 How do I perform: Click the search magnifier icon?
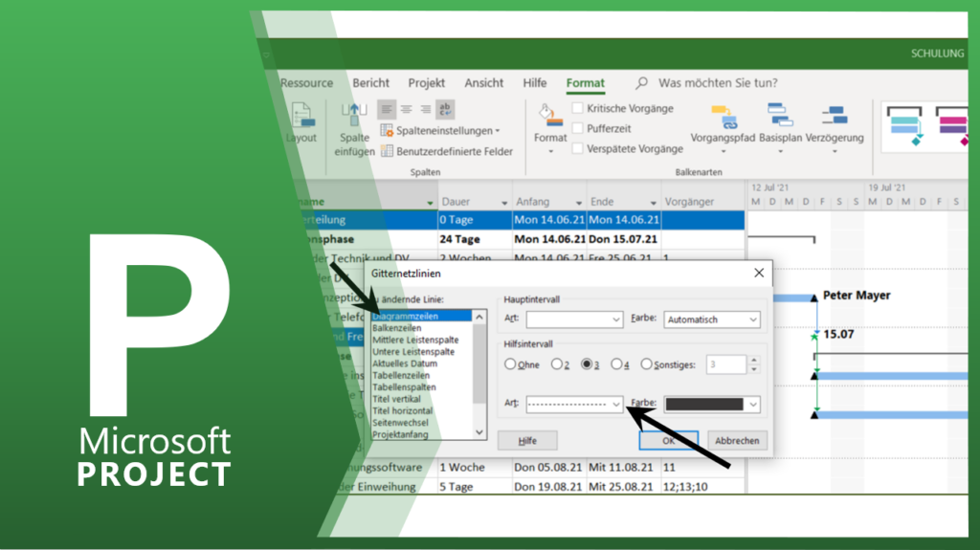coord(642,84)
